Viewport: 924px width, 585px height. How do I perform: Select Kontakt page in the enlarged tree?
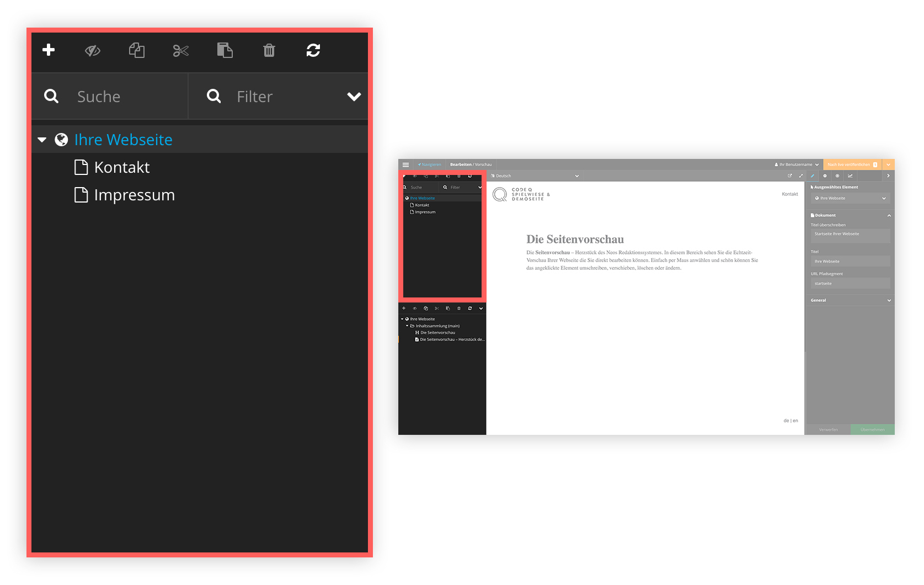point(122,167)
